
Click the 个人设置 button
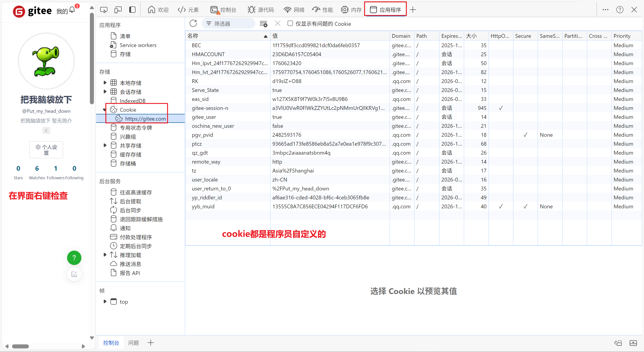(46, 150)
